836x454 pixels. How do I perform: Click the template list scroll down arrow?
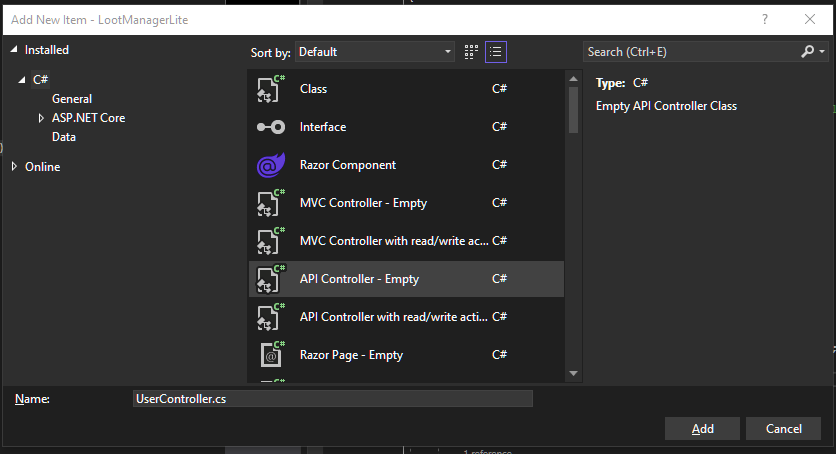pos(574,374)
